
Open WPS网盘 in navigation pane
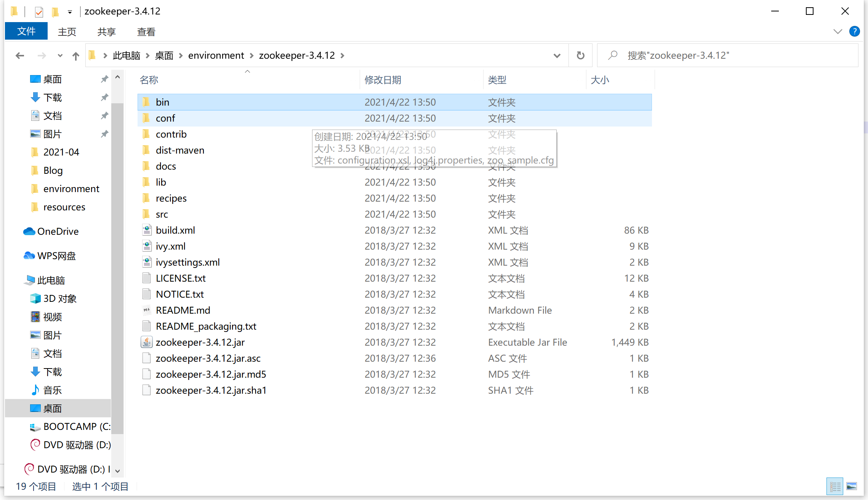(x=56, y=256)
